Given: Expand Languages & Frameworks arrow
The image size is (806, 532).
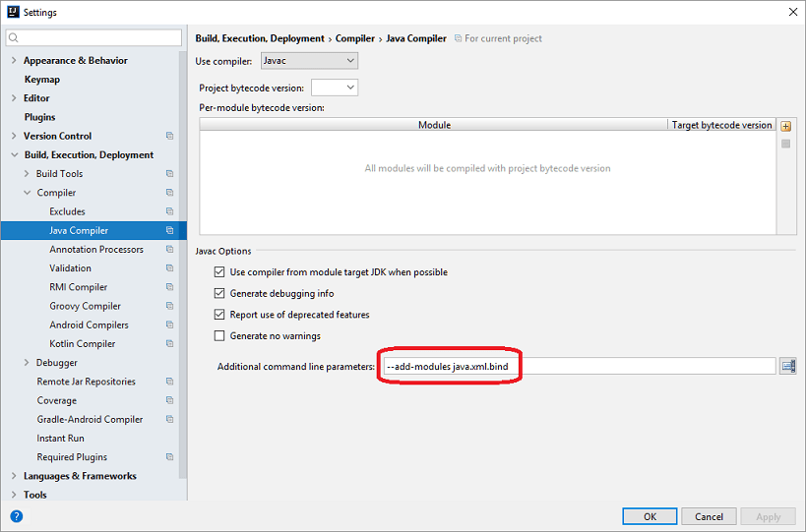Looking at the screenshot, I should [14, 476].
